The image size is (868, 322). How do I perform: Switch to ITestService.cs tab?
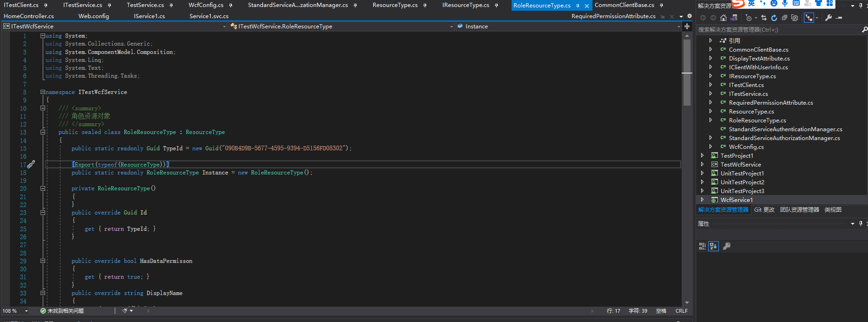click(83, 5)
